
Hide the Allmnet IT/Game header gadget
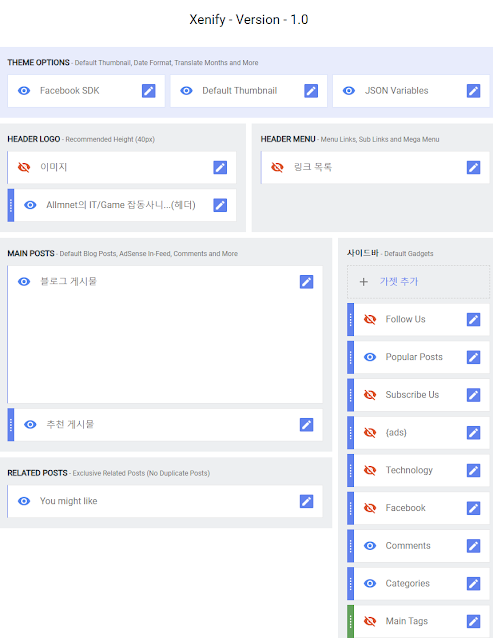[30, 205]
